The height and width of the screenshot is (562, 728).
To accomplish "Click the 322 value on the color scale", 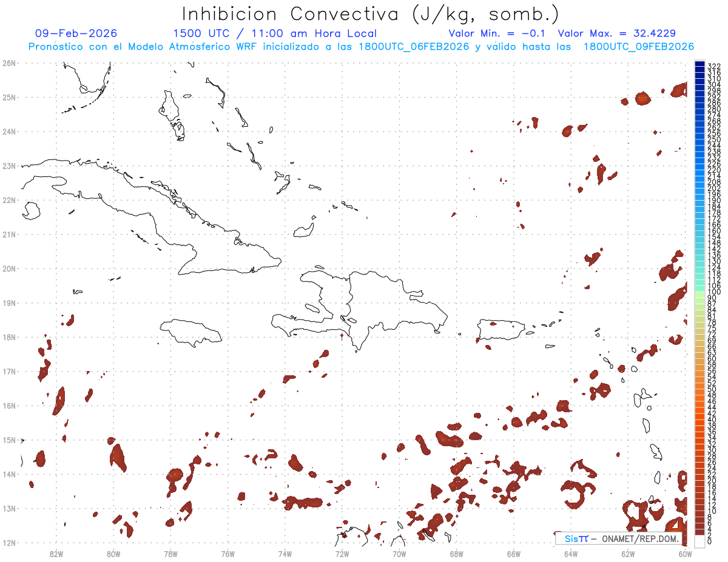I will (x=714, y=65).
